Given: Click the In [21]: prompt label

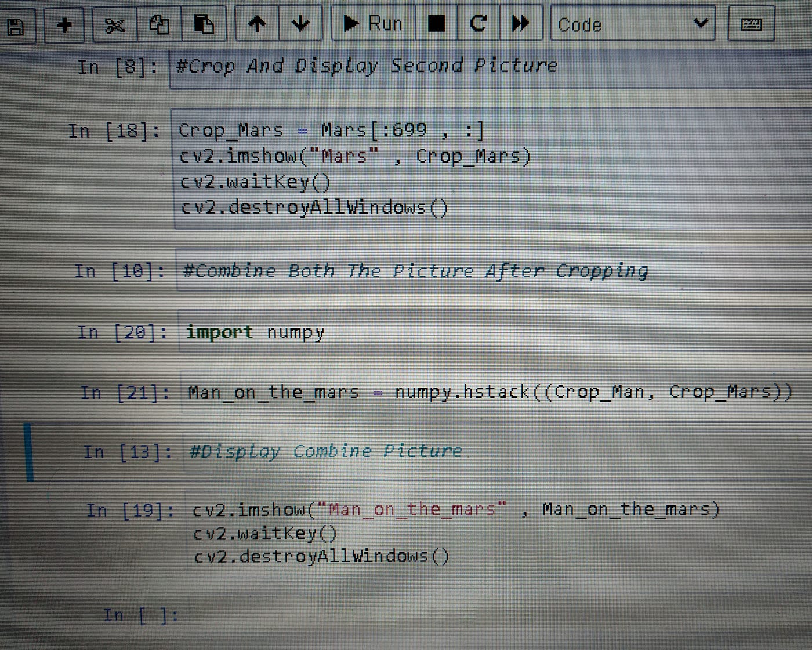Looking at the screenshot, I should pyautogui.click(x=125, y=393).
